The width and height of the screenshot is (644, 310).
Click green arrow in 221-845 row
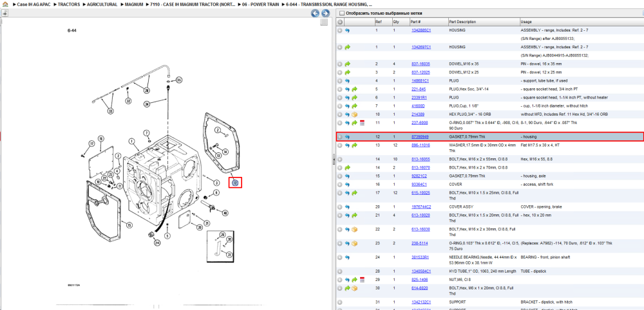tap(354, 89)
